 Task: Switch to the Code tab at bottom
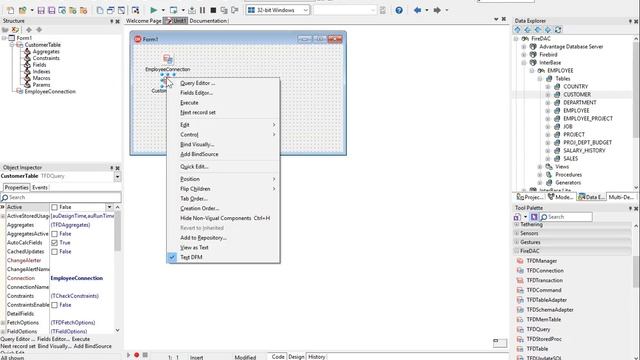coord(278,357)
